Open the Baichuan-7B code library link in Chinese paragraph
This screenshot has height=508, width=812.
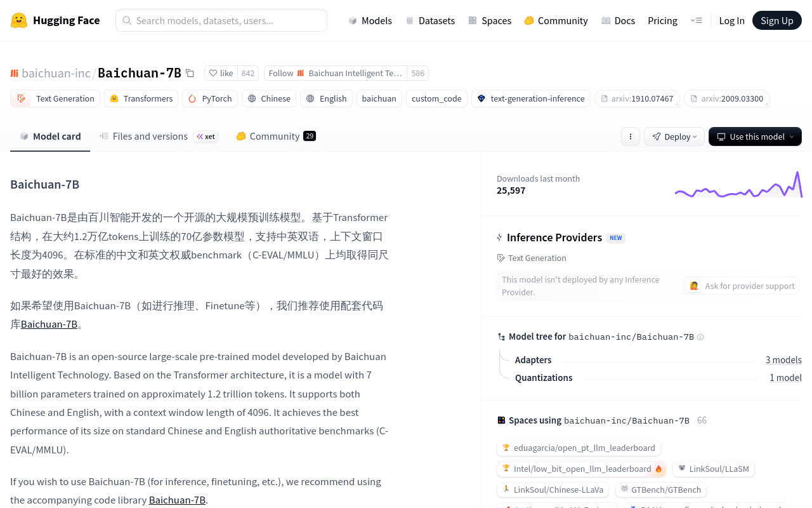click(x=49, y=324)
